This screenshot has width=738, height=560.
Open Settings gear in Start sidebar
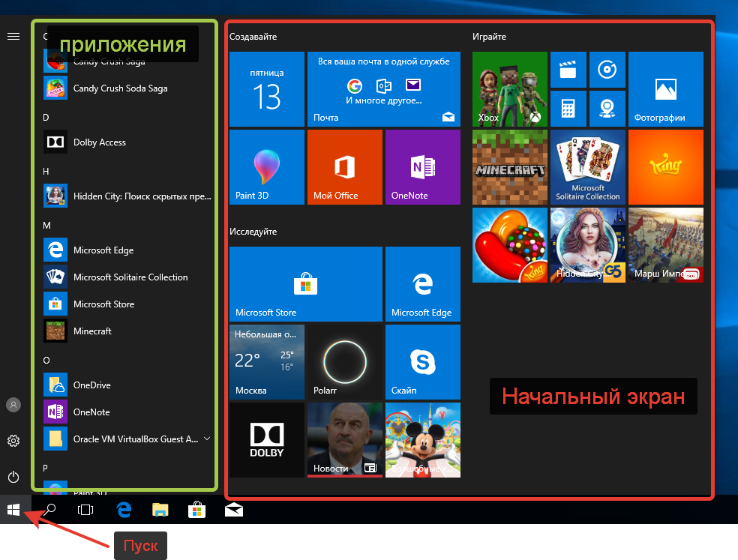(x=13, y=441)
